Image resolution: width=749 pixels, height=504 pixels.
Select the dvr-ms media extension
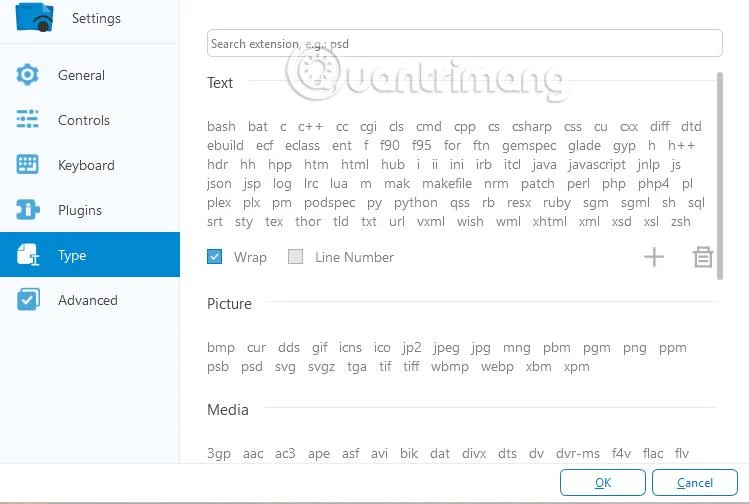coord(578,453)
